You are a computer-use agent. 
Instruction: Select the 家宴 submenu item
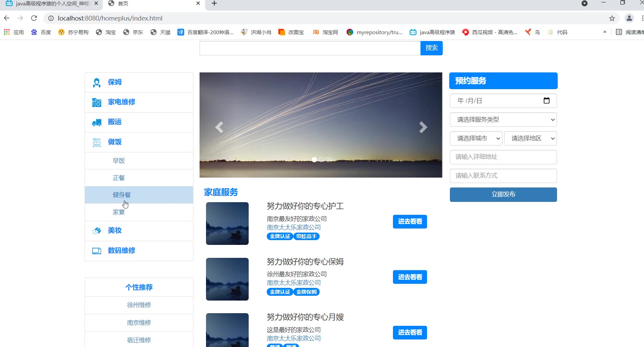pyautogui.click(x=139, y=212)
